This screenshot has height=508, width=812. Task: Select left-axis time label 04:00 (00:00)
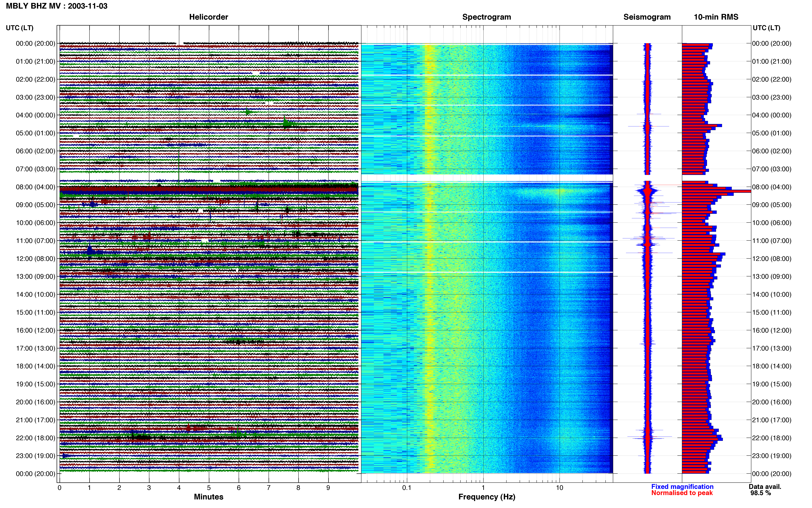click(x=36, y=115)
